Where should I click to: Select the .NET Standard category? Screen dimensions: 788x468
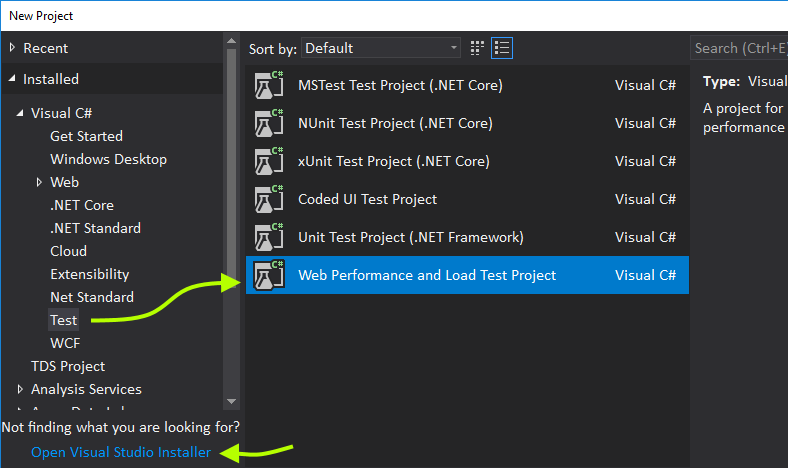95,228
